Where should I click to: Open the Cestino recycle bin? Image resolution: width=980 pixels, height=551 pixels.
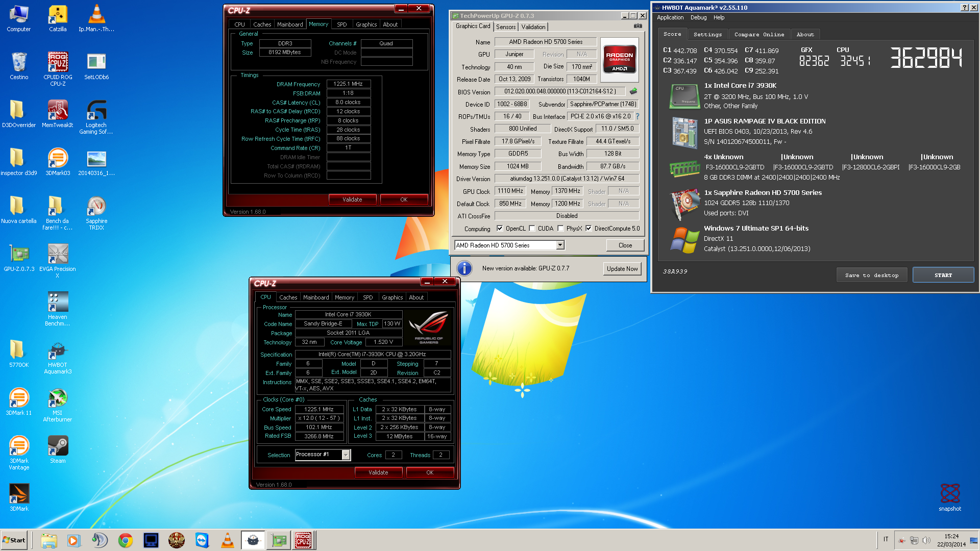point(19,66)
